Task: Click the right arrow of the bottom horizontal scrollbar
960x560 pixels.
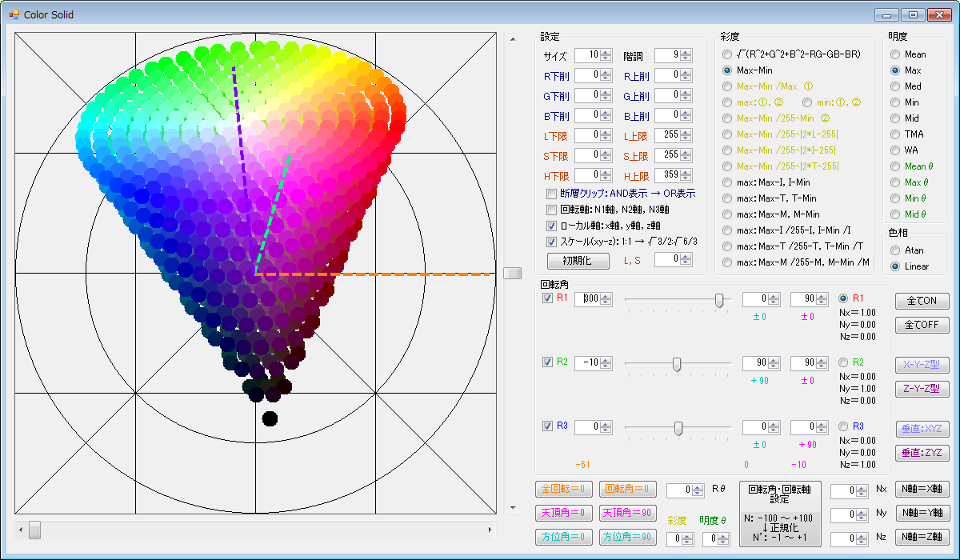Action: (490, 530)
